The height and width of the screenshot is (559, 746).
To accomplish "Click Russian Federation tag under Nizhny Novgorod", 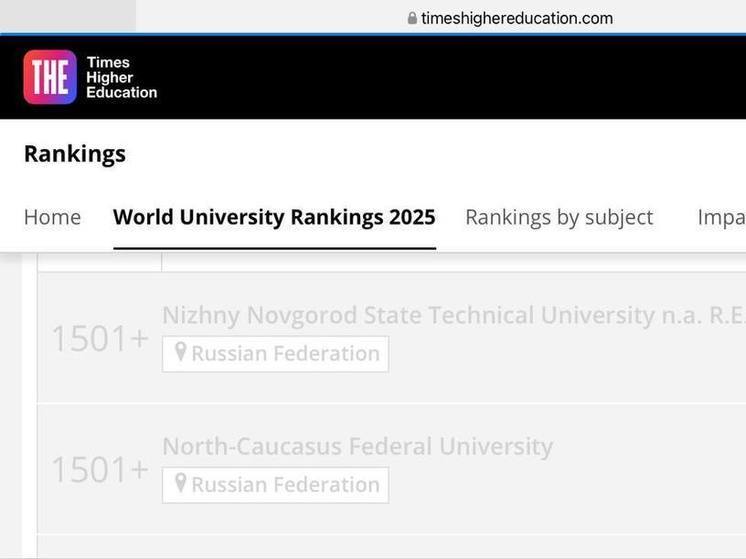I will 275,354.
